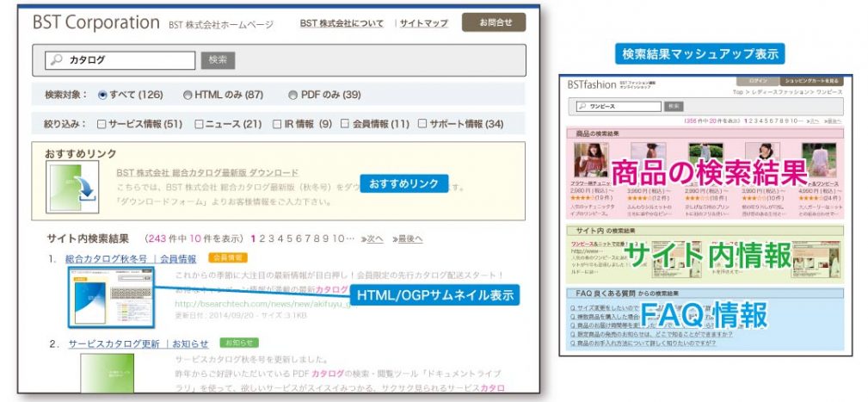Focus the ワンピース search input field
The image size is (868, 402).
click(x=619, y=107)
